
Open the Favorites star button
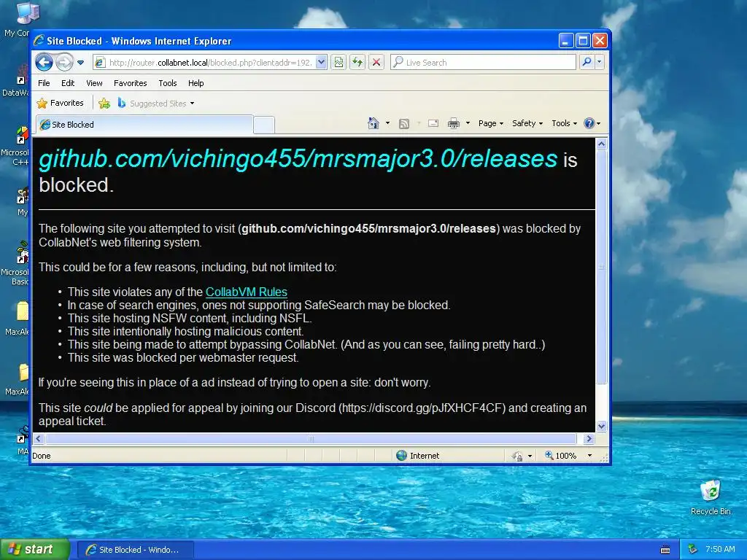coord(60,103)
